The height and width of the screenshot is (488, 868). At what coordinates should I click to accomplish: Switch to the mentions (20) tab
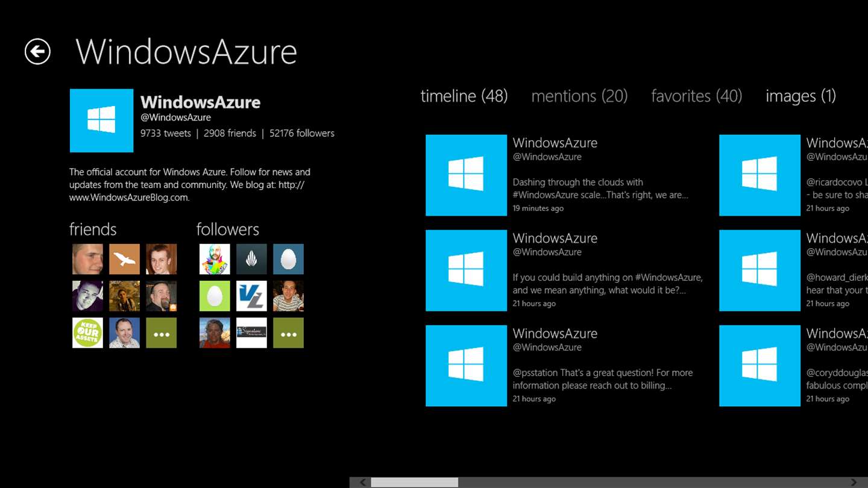tap(579, 96)
